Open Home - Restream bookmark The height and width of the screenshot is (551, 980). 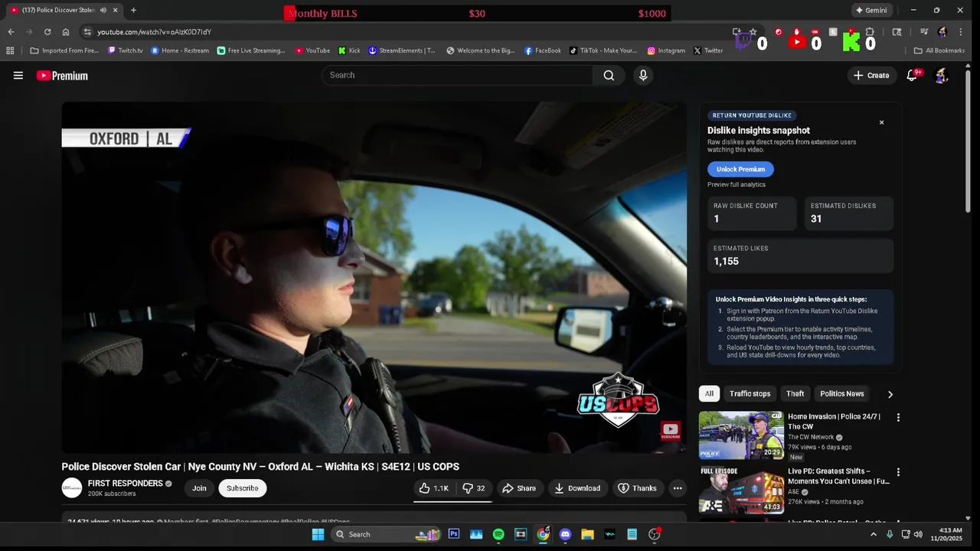click(180, 51)
